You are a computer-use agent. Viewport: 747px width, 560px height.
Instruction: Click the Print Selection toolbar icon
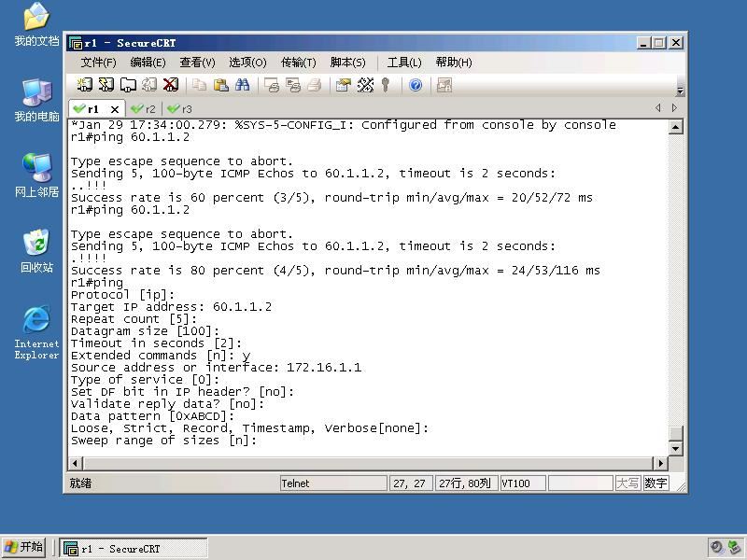click(293, 85)
